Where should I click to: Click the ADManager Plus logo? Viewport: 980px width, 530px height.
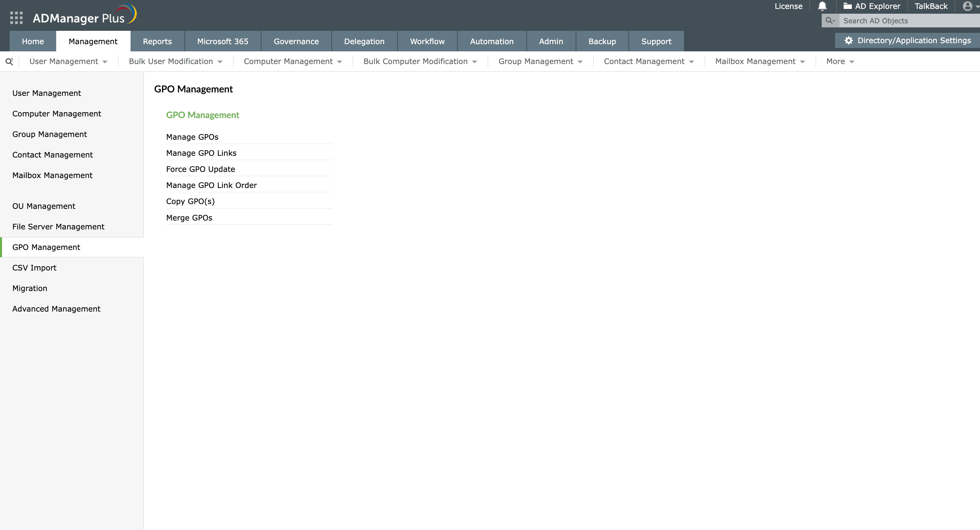pyautogui.click(x=84, y=16)
